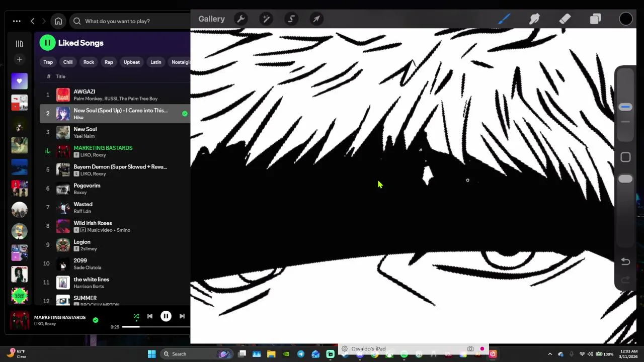The height and width of the screenshot is (362, 644).
Task: Toggle liked checkmark on New Soul (Sped Up)
Action: tap(185, 114)
